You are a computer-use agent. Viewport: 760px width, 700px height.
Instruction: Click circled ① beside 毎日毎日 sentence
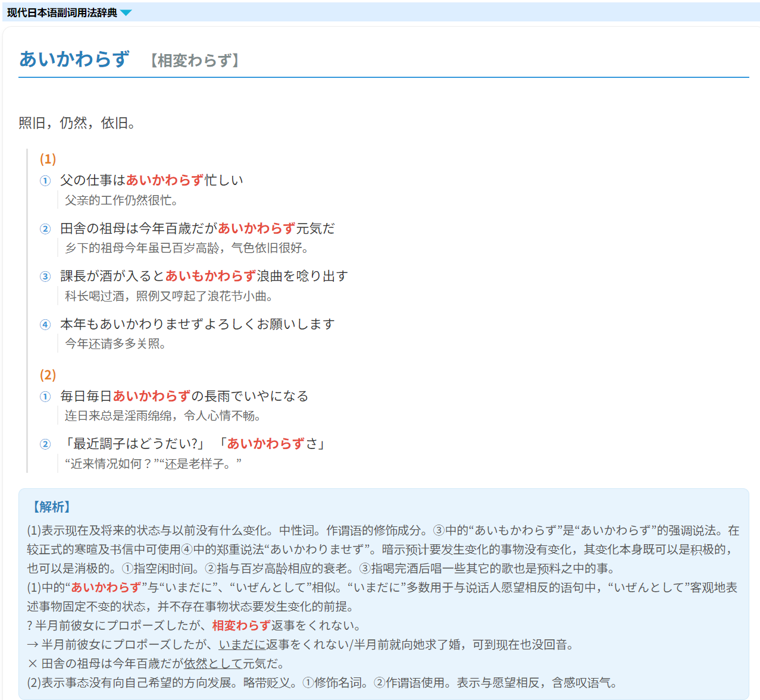tap(45, 397)
